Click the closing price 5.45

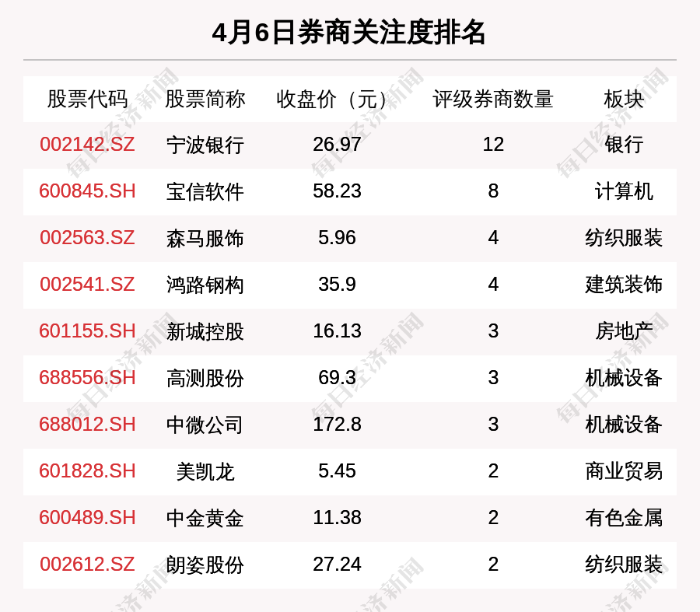click(x=337, y=471)
